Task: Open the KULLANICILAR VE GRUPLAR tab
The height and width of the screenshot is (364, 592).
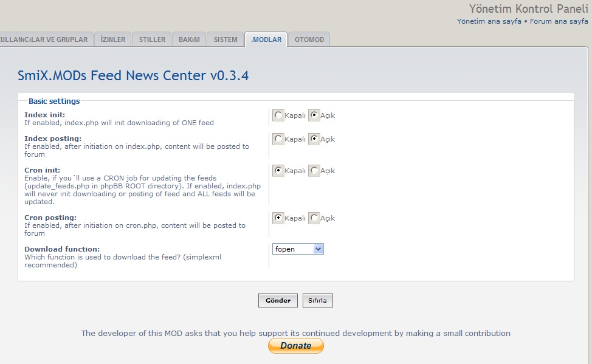Action: (x=46, y=39)
